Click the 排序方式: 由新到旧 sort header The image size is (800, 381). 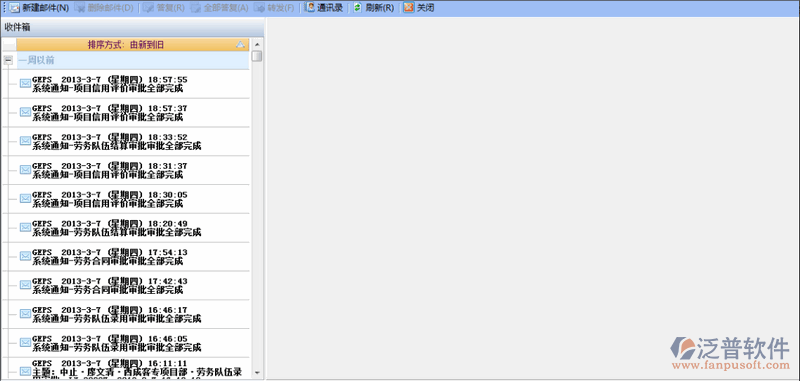point(133,45)
